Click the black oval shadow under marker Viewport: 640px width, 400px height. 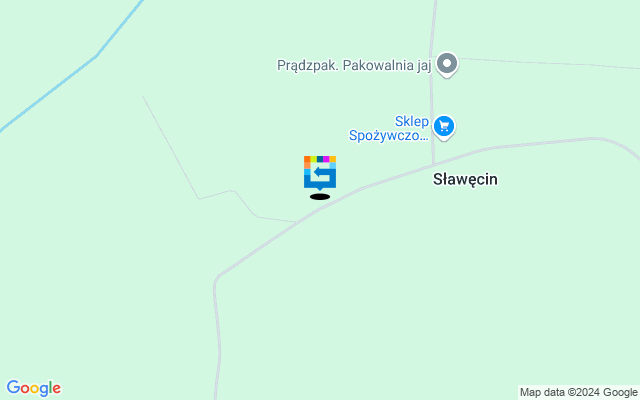click(320, 197)
